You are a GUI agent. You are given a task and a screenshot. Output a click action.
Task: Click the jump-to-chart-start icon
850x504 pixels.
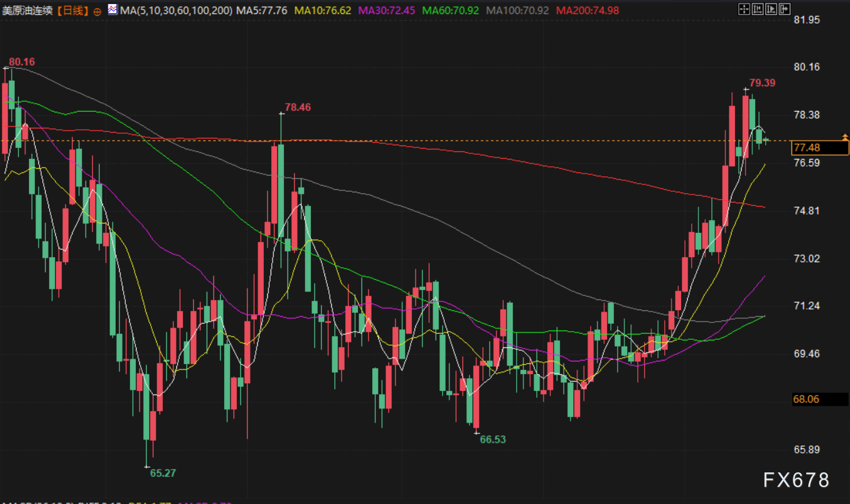coord(758,9)
